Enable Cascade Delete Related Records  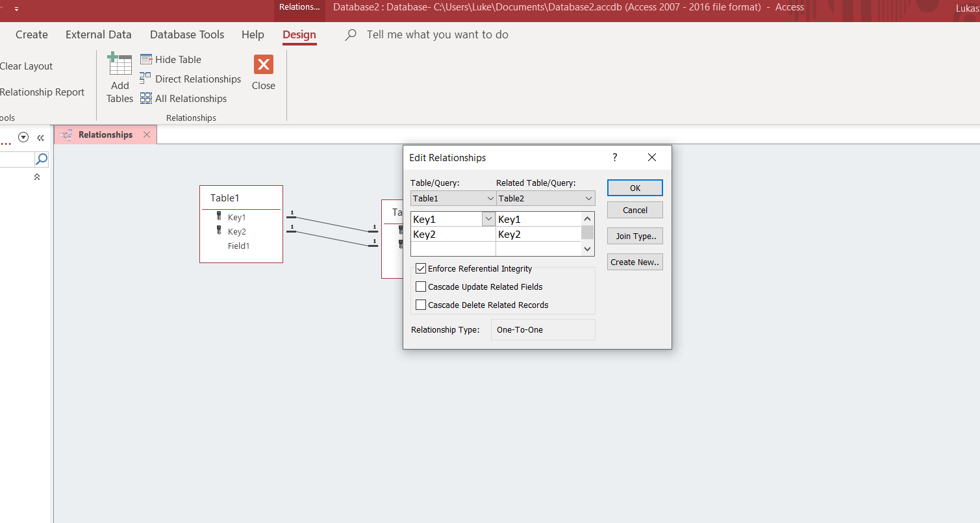point(421,305)
